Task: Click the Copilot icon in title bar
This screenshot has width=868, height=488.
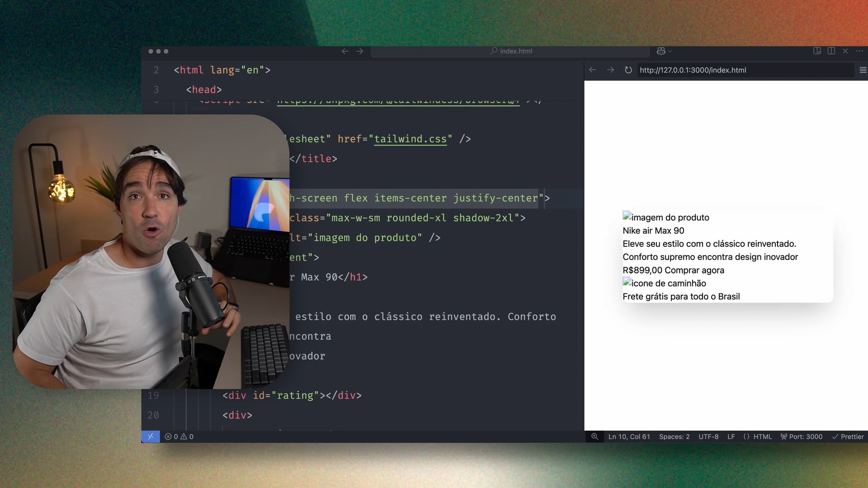Action: pos(660,51)
